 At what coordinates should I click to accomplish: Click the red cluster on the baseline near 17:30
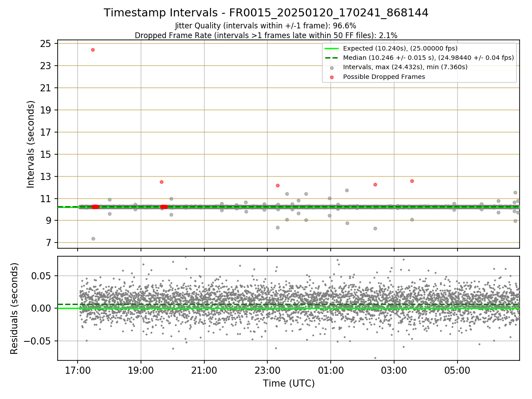[x=95, y=207]
